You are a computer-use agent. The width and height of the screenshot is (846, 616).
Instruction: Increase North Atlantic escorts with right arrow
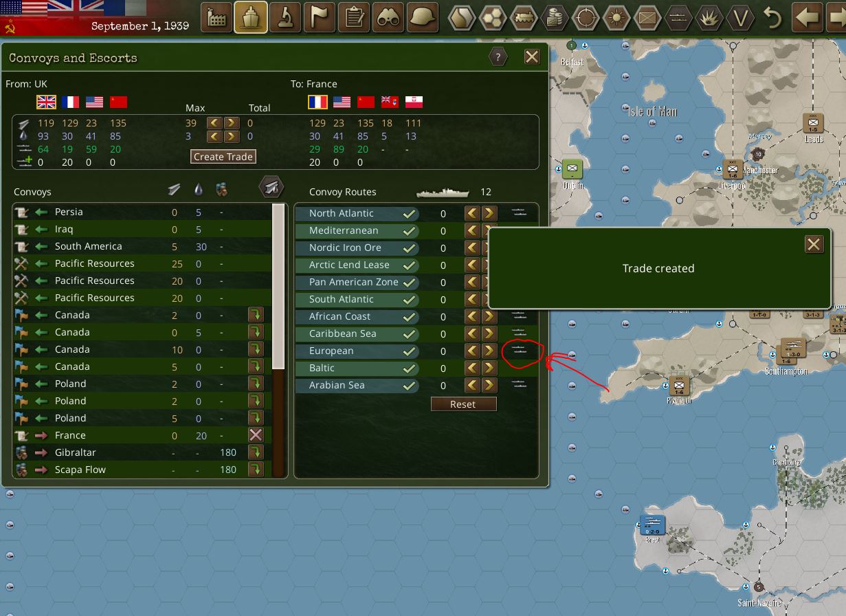tap(489, 213)
